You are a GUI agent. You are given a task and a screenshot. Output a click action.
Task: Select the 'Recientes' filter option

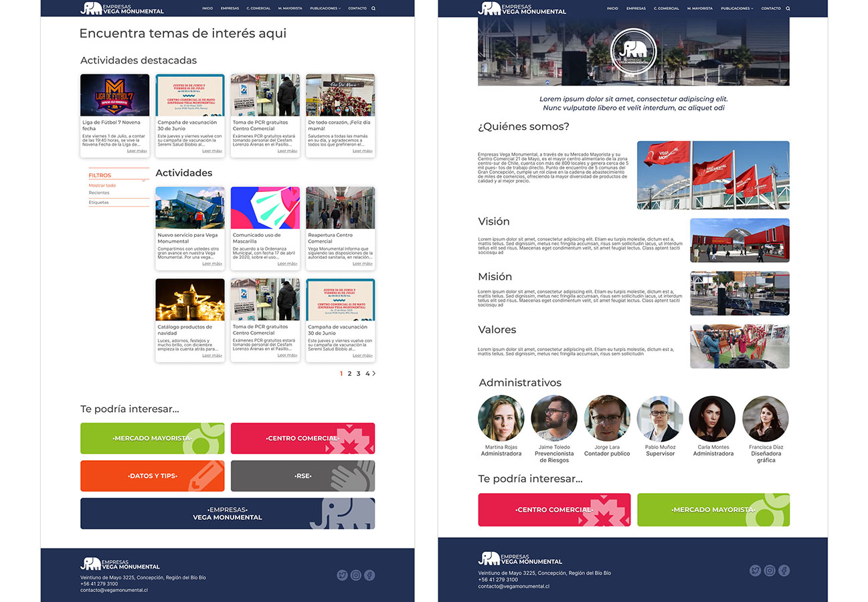[x=99, y=193]
